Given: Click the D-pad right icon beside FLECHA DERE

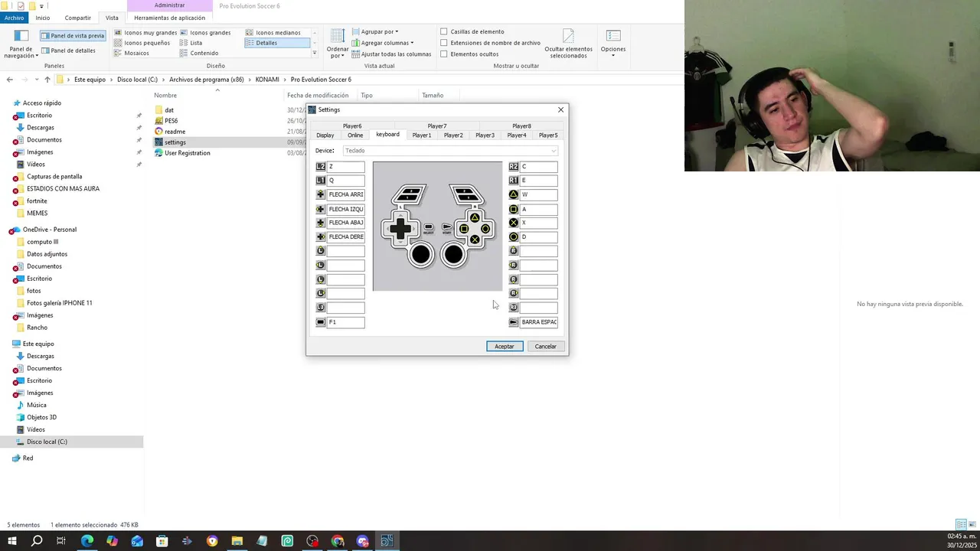Looking at the screenshot, I should point(321,237).
